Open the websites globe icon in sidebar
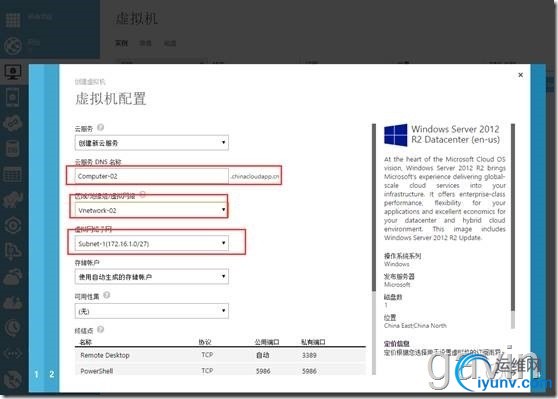Image resolution: width=558 pixels, height=399 pixels. coord(13,46)
